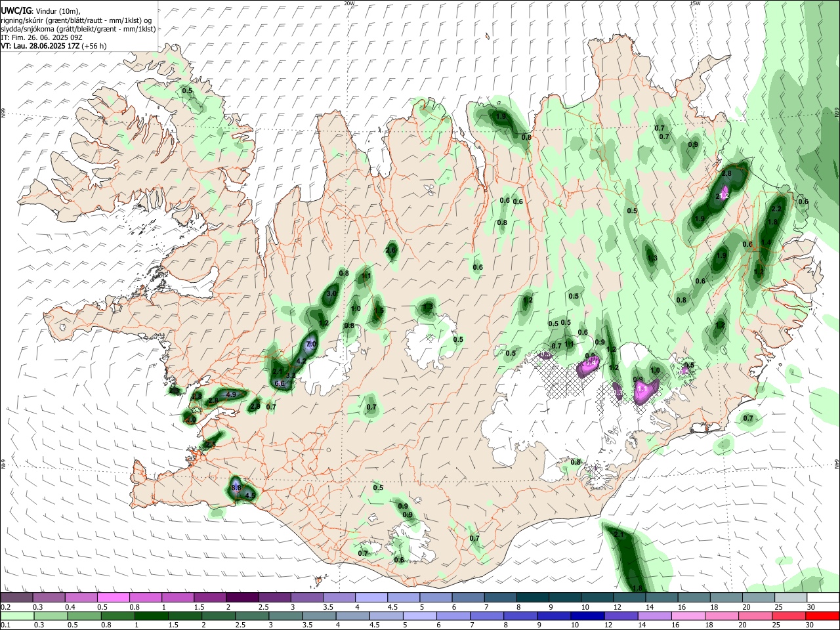Click the 'IT: Fim. 26. 06. 2025 09Z' line
The width and height of the screenshot is (840, 630).
[41, 37]
